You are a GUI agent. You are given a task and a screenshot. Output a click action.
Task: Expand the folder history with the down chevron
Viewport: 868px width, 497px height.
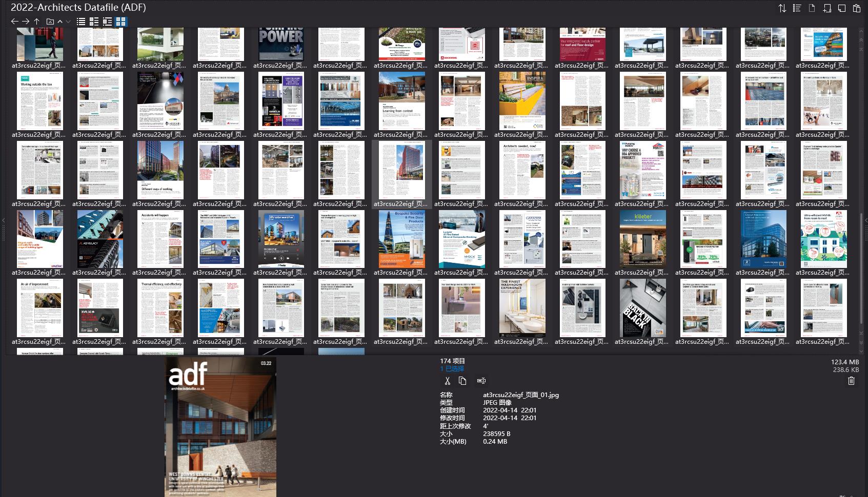(68, 22)
